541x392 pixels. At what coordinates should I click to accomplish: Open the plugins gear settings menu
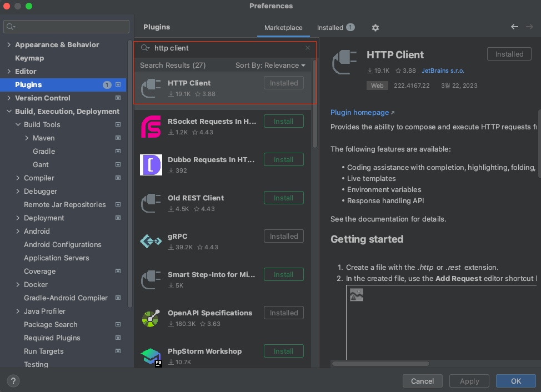click(375, 28)
